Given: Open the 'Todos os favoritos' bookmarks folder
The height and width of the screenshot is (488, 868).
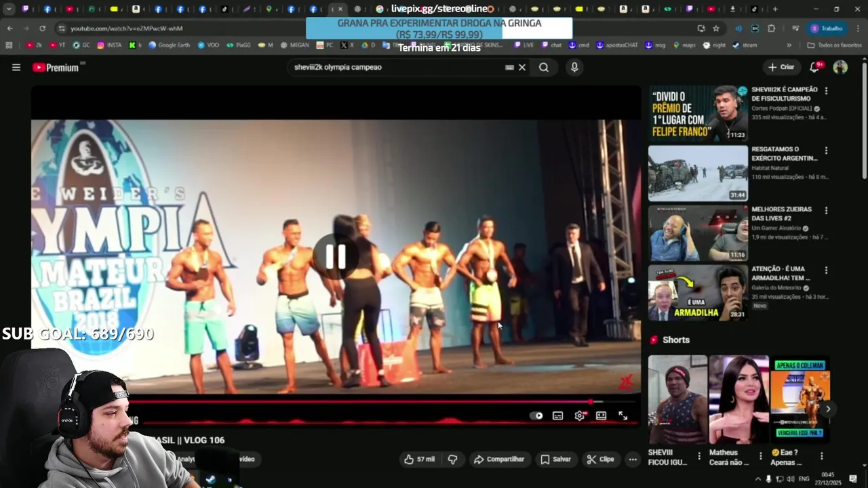Looking at the screenshot, I should [834, 45].
